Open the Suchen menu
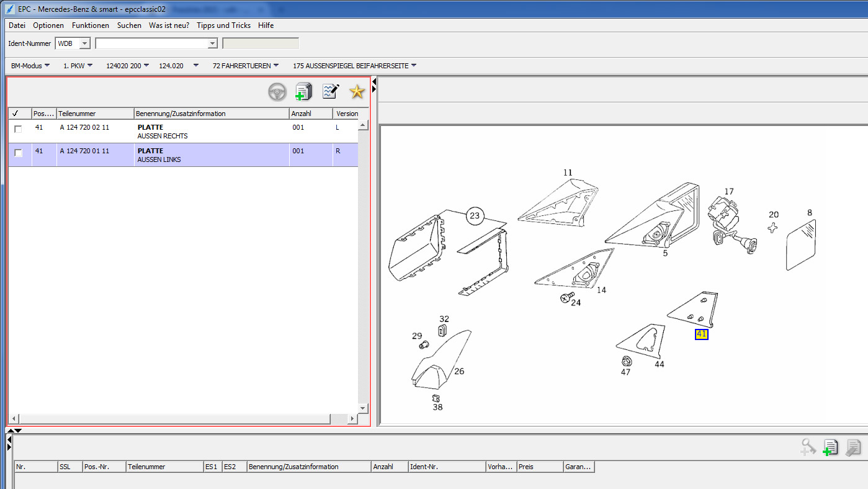Image resolution: width=868 pixels, height=489 pixels. point(129,25)
